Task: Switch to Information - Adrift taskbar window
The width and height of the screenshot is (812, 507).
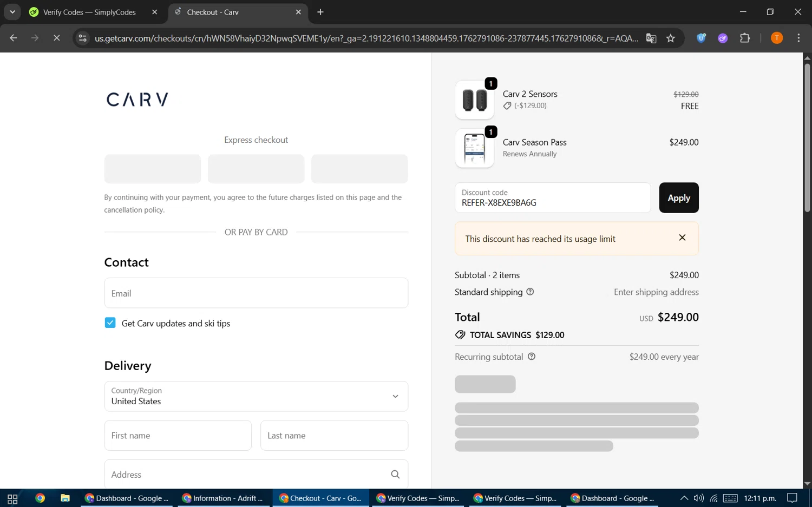Action: pyautogui.click(x=222, y=498)
